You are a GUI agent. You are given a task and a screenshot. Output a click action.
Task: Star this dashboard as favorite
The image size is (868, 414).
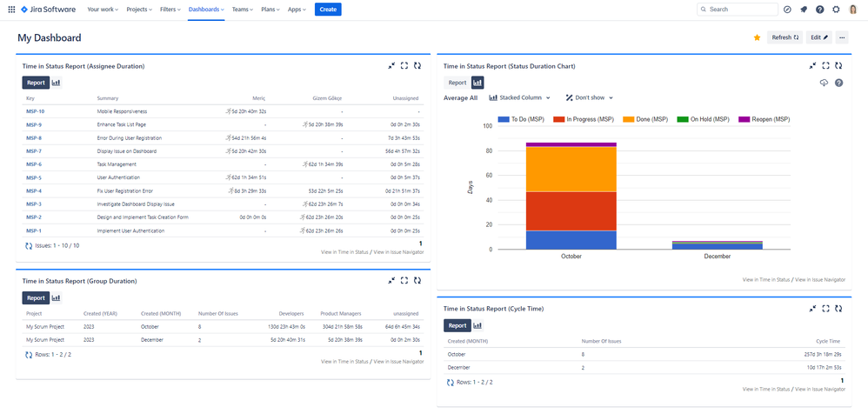pyautogui.click(x=757, y=37)
